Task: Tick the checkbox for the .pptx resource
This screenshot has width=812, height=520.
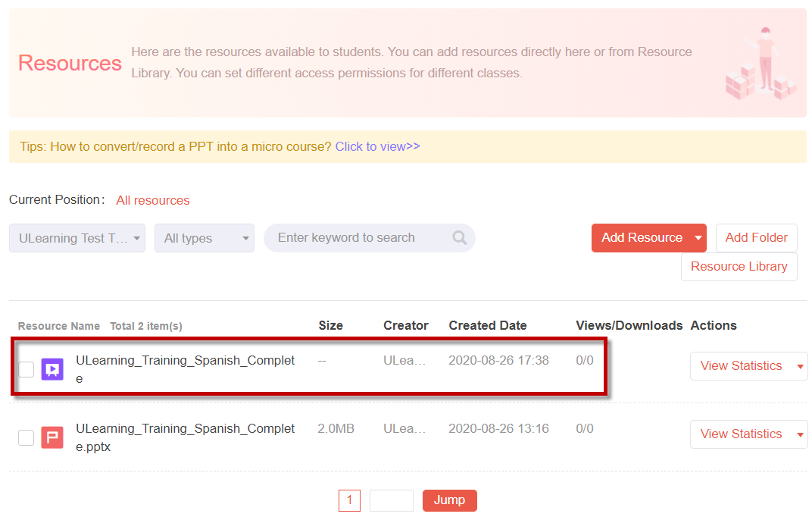Action: (x=26, y=437)
